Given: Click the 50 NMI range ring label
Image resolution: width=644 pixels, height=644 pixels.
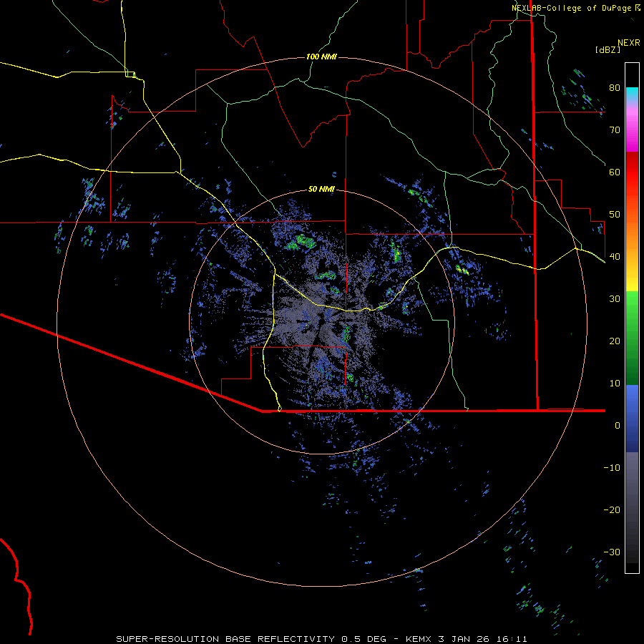Looking at the screenshot, I should 321,190.
